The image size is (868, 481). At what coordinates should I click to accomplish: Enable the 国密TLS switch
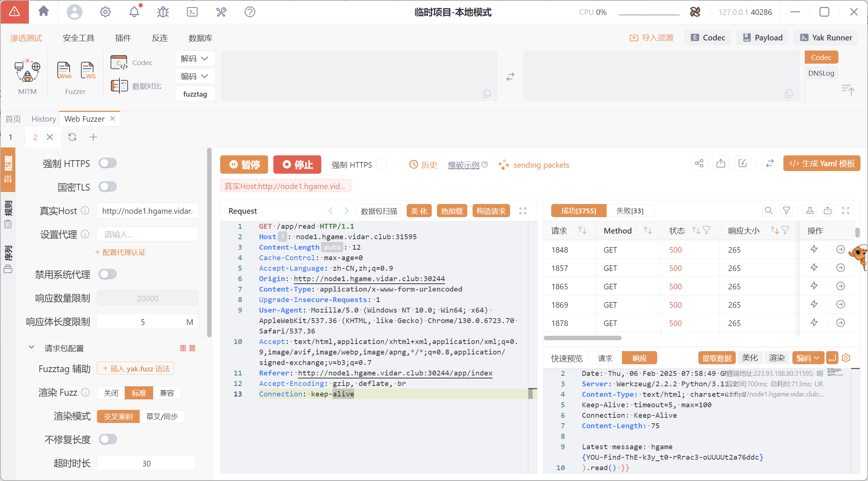(107, 186)
